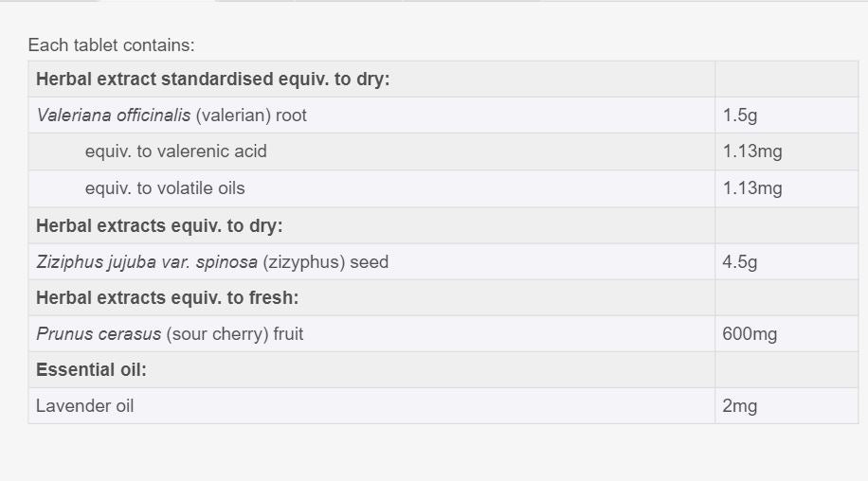Select the 1.13mg value for volatile oils
868x481 pixels.
(752, 188)
